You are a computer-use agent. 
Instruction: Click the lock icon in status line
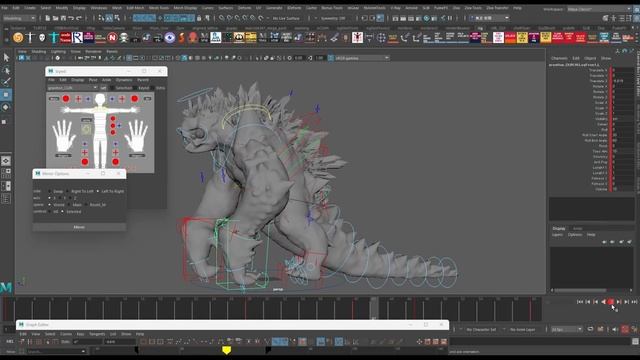click(199, 18)
